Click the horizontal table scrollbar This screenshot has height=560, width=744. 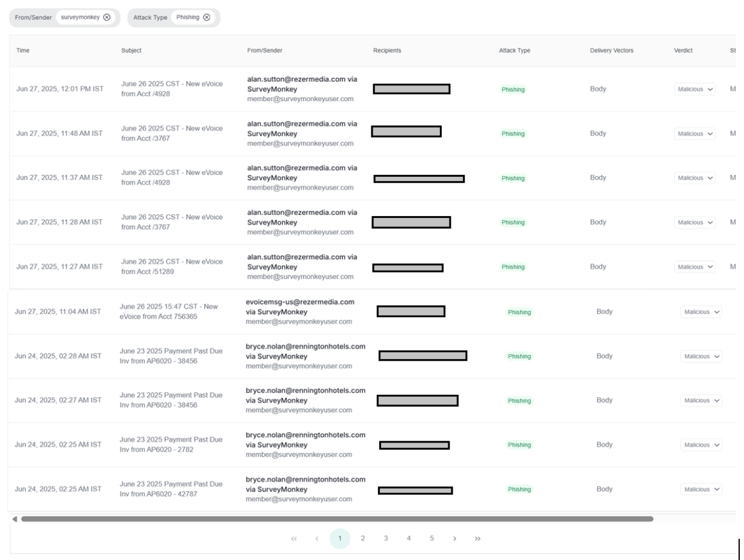(337, 519)
